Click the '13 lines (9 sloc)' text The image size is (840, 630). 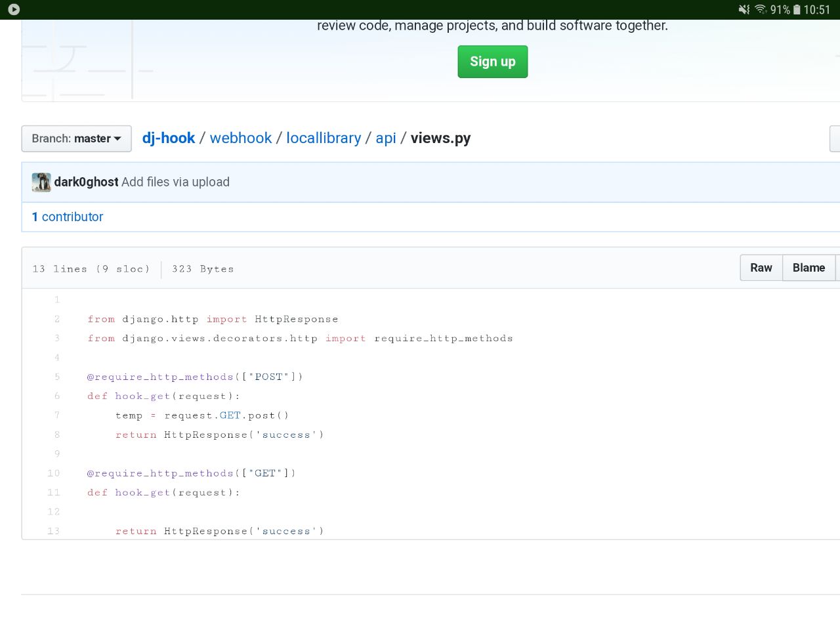pyautogui.click(x=91, y=269)
